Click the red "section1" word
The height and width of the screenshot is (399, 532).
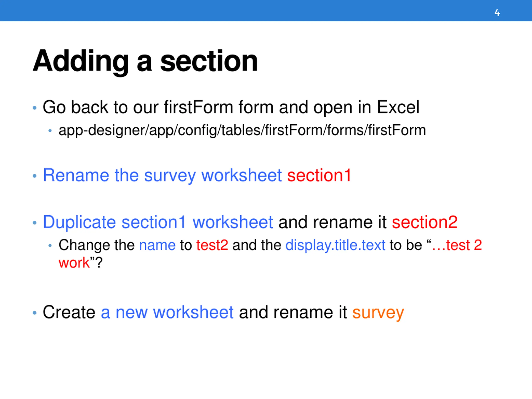tap(319, 175)
